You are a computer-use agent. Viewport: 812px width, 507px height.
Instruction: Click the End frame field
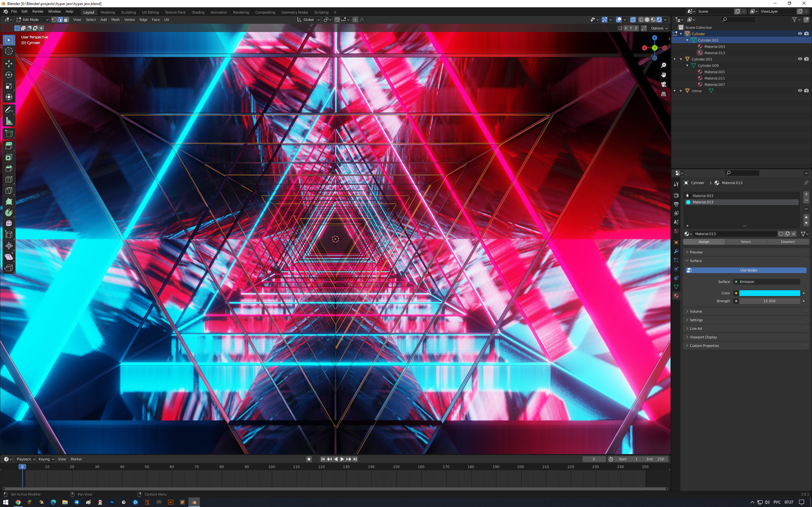pos(656,459)
